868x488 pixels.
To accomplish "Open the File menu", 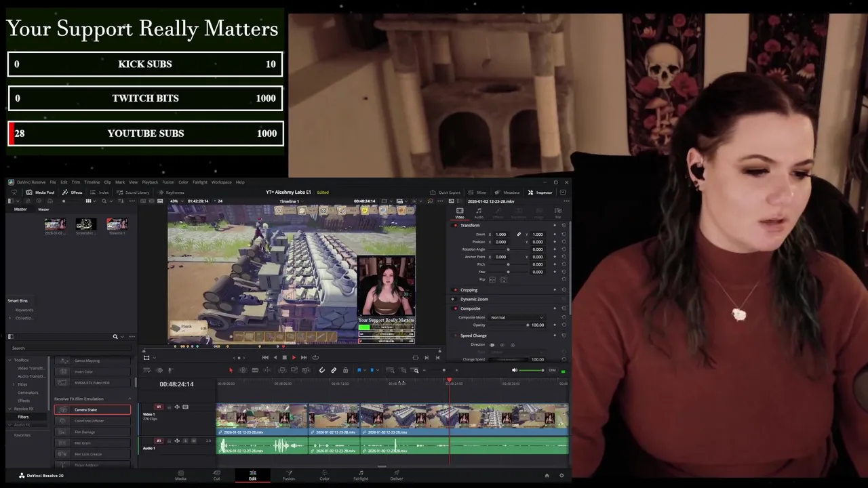I will click(x=52, y=182).
